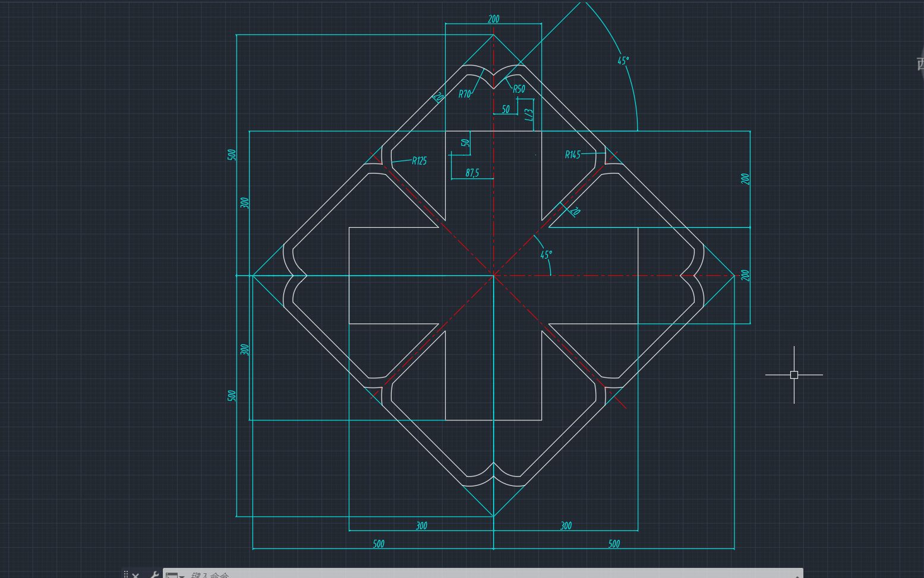Open the command line customization wrench icon
924x578 pixels.
click(x=154, y=574)
